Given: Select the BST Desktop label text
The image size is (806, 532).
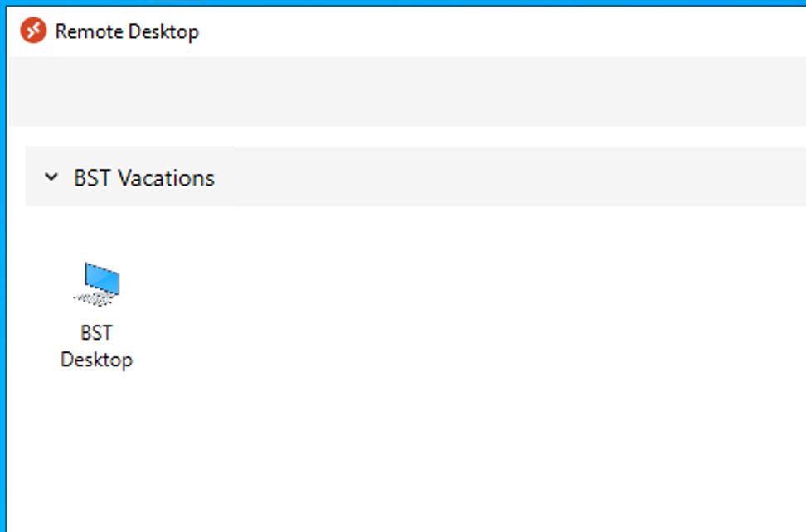Looking at the screenshot, I should tap(96, 346).
